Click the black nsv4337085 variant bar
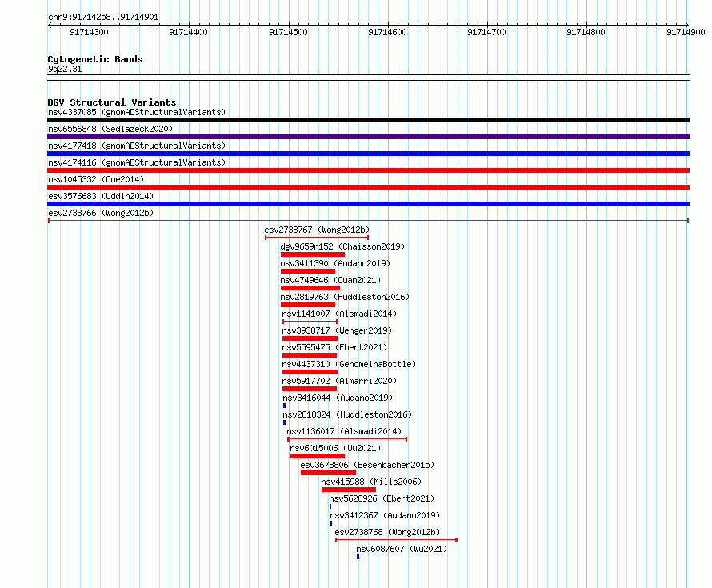This screenshot has height=588, width=712. [368, 120]
